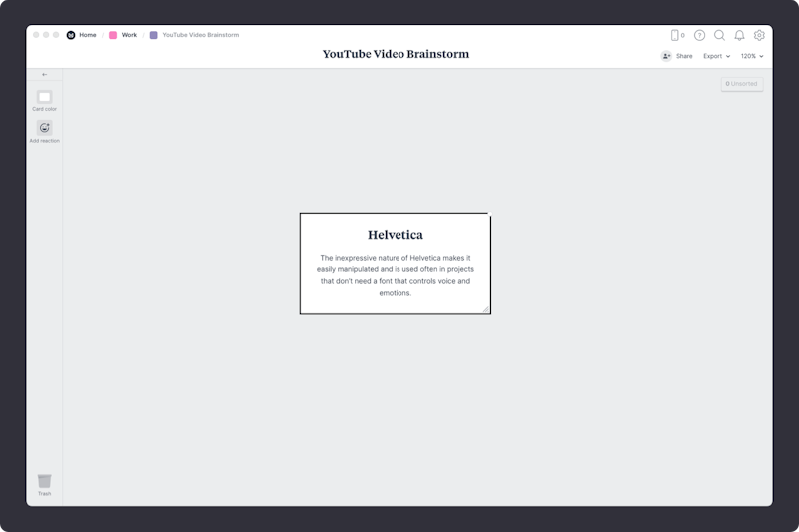Open the Card color swatch
Image resolution: width=799 pixels, height=532 pixels.
44,97
